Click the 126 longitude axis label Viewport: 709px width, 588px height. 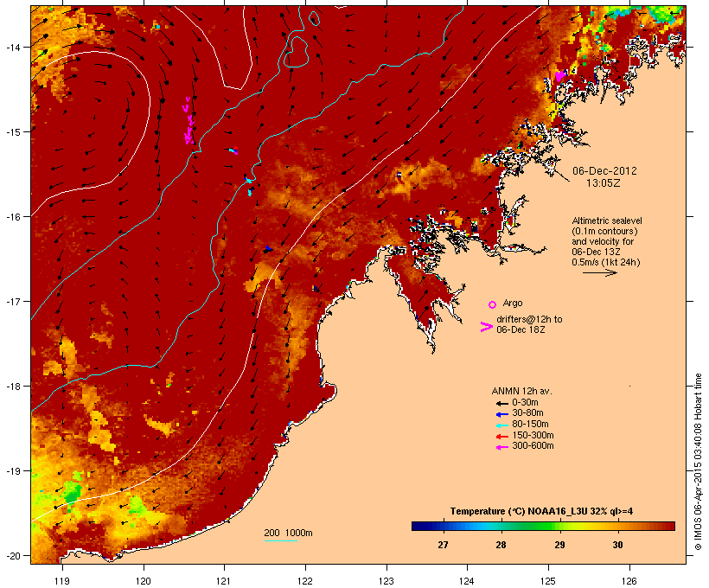pos(629,581)
